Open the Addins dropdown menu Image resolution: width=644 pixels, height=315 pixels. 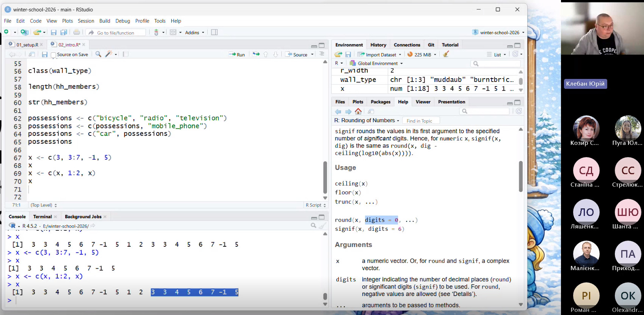point(194,33)
